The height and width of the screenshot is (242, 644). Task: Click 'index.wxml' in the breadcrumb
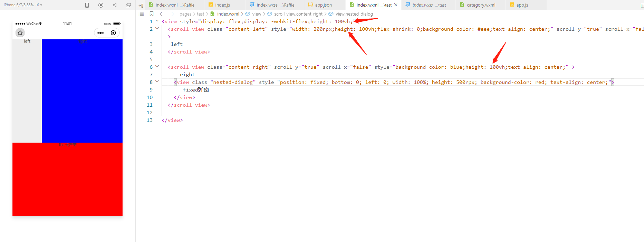228,14
